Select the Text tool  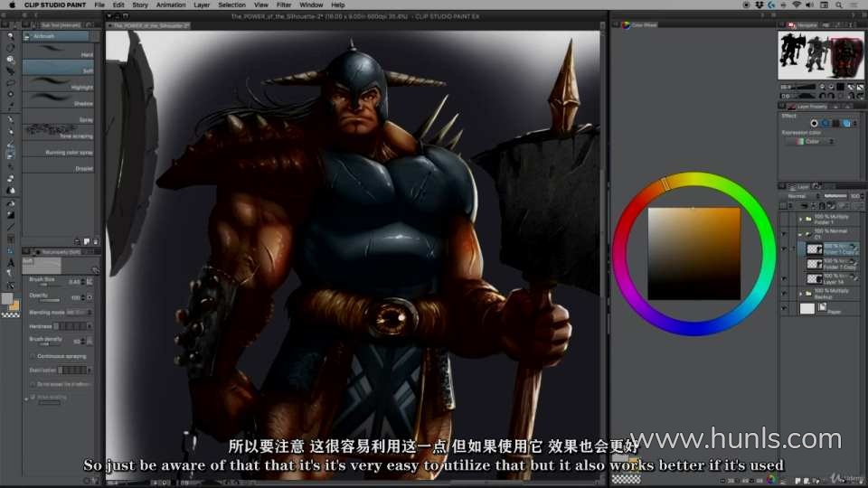coord(10,263)
